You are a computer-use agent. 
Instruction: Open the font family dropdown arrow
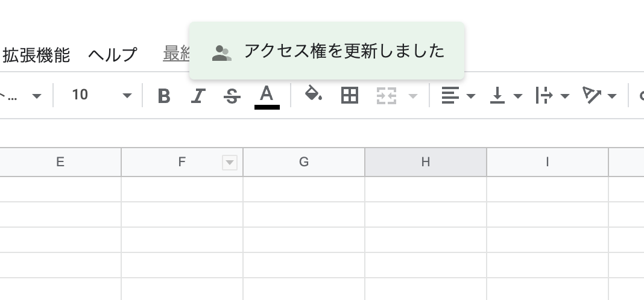(x=37, y=96)
